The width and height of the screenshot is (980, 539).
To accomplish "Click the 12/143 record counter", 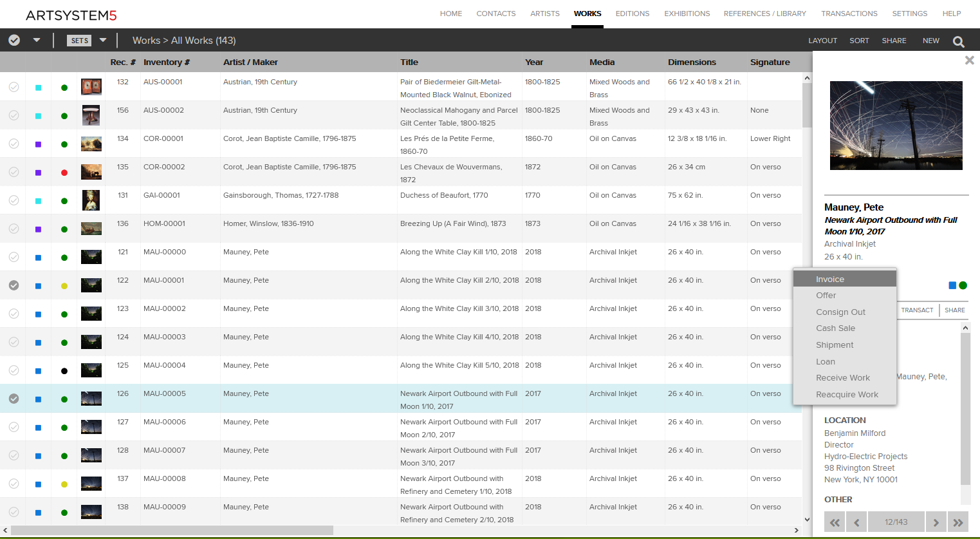I will pos(896,522).
